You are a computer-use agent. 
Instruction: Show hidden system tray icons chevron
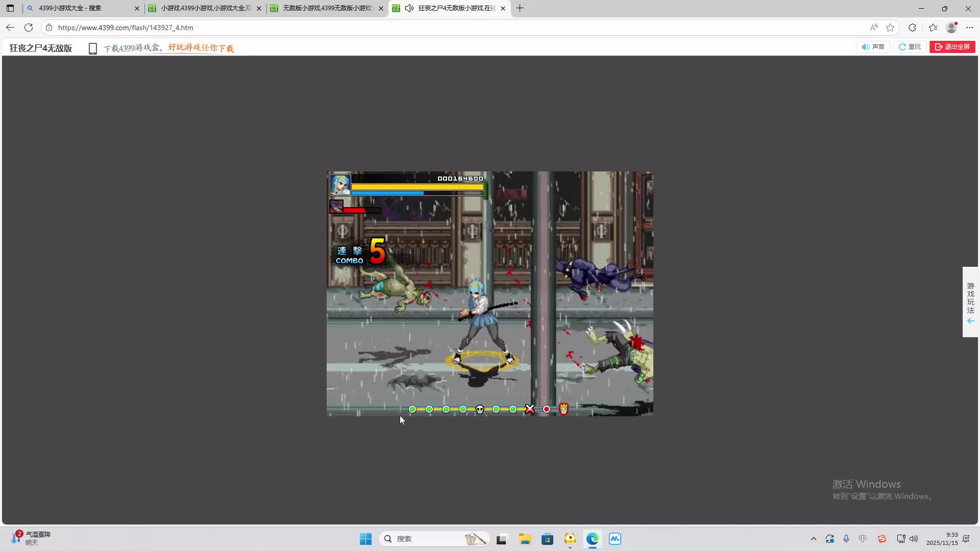coord(813,539)
